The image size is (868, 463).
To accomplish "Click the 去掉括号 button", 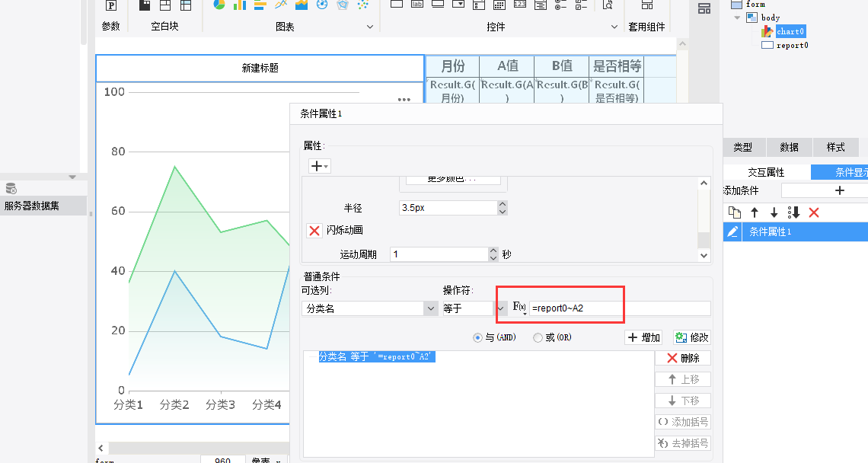I will pyautogui.click(x=683, y=443).
